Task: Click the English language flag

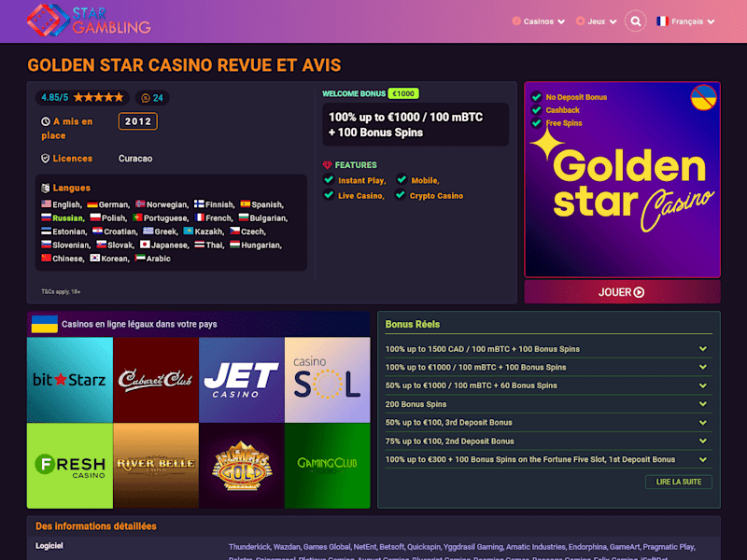Action: pyautogui.click(x=46, y=203)
